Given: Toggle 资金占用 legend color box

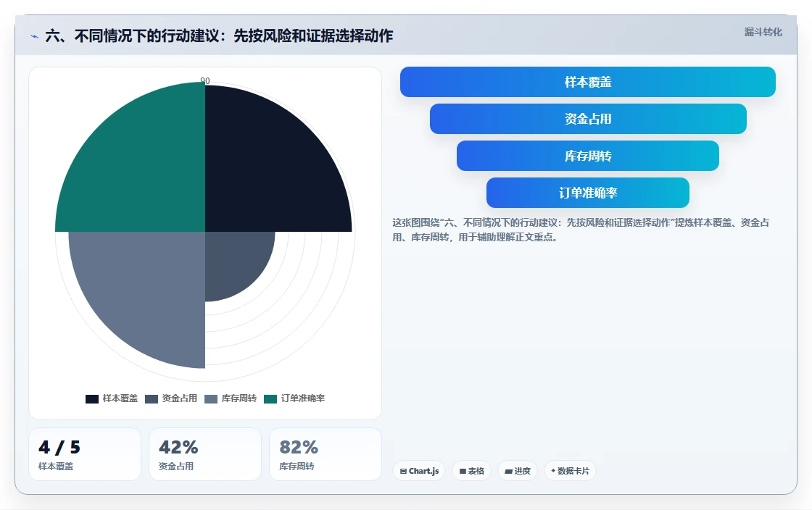Looking at the screenshot, I should tap(152, 398).
